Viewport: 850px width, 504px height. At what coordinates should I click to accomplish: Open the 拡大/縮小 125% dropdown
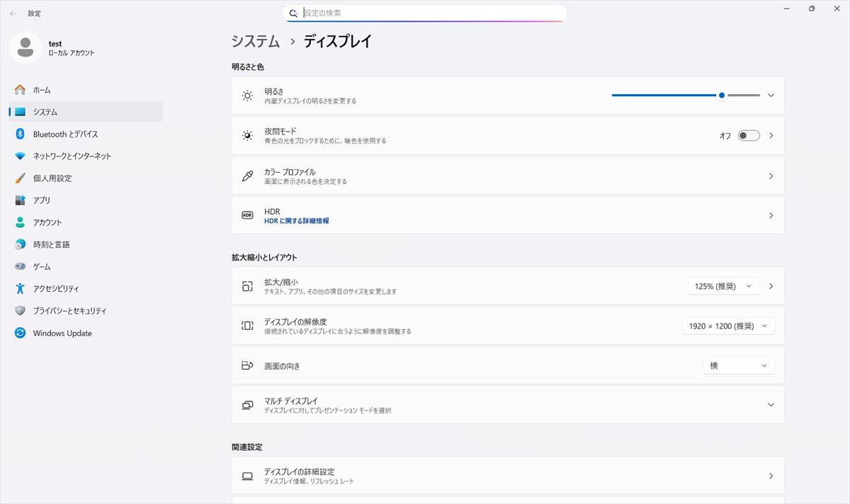[x=723, y=286]
